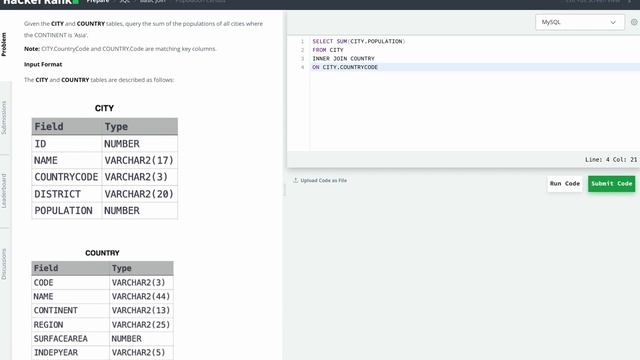Image resolution: width=640 pixels, height=360 pixels.
Task: Click VARCHAR2(25) type cell
Action: 141,324
